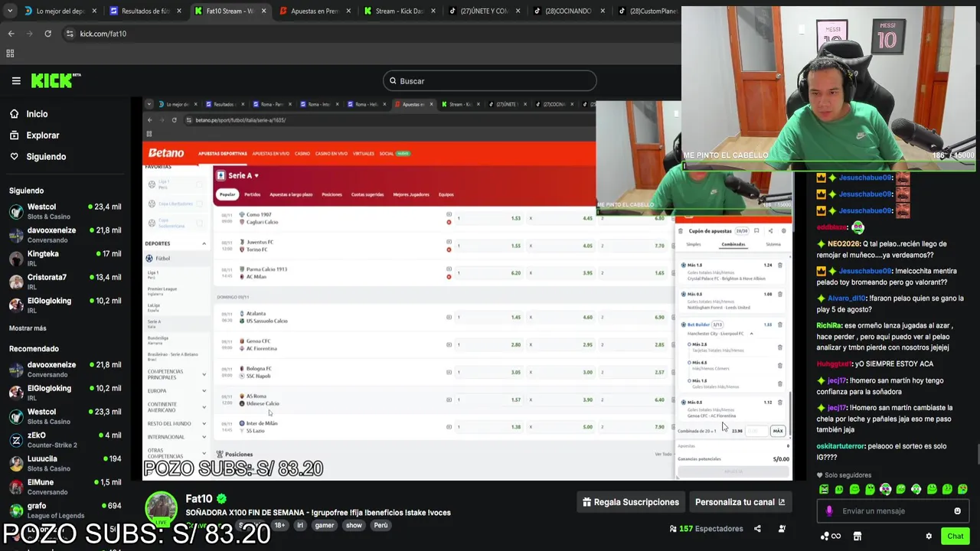Viewport: 980px width, 551px height.
Task: Tick Copa Libertadores favorite checkbox
Action: click(x=199, y=204)
